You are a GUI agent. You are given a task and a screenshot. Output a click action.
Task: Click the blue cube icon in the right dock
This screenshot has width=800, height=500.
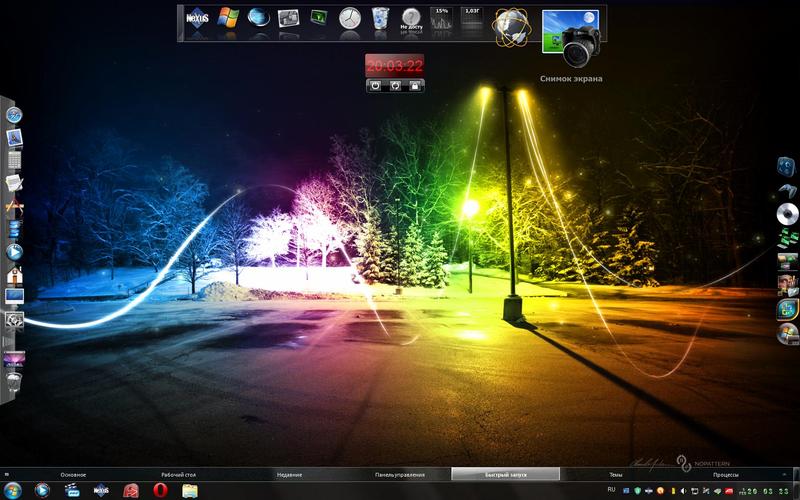click(x=787, y=167)
